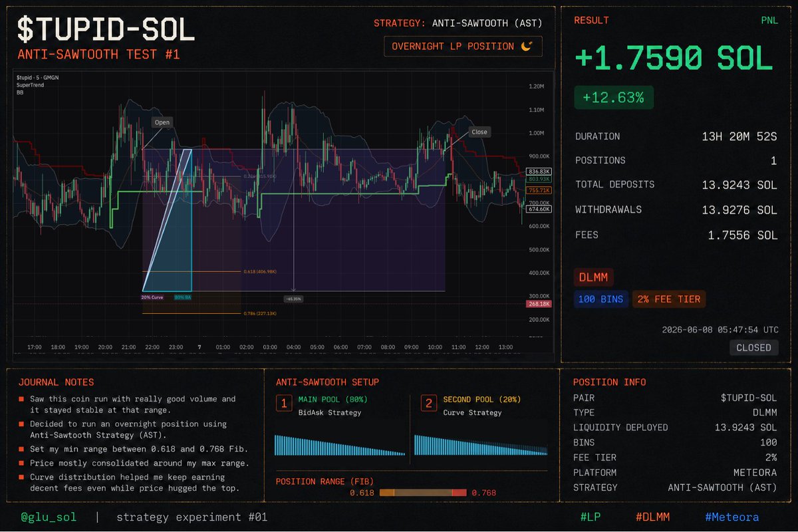Click the LIQUIDITY DEPLOYED value in Position Info
Image resolution: width=798 pixels, height=532 pixels.
coord(746,428)
